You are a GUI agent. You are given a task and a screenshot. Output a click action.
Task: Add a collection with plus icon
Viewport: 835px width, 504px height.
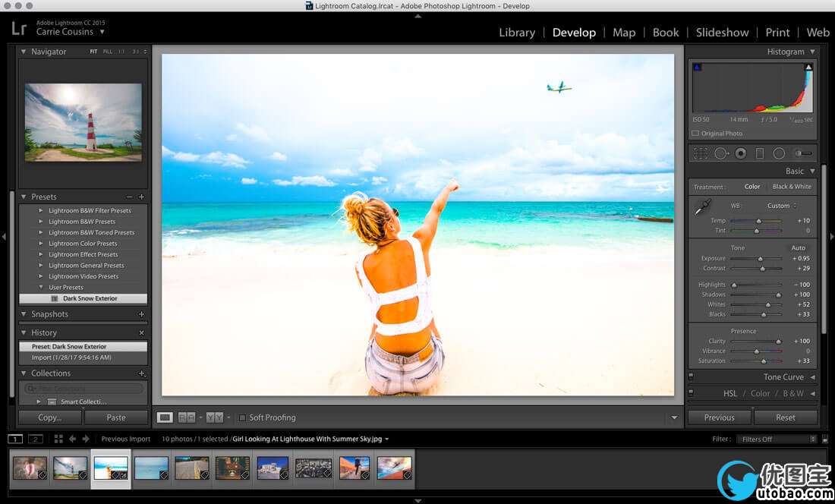(142, 373)
